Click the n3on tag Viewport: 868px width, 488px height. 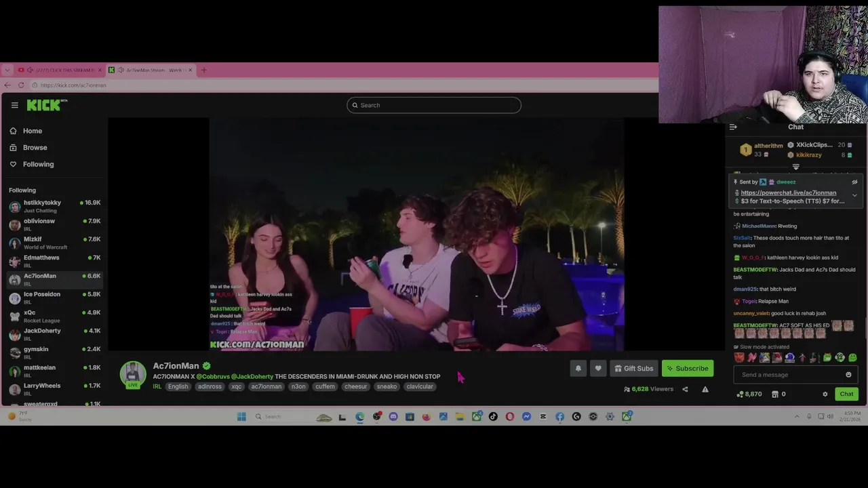coord(298,386)
